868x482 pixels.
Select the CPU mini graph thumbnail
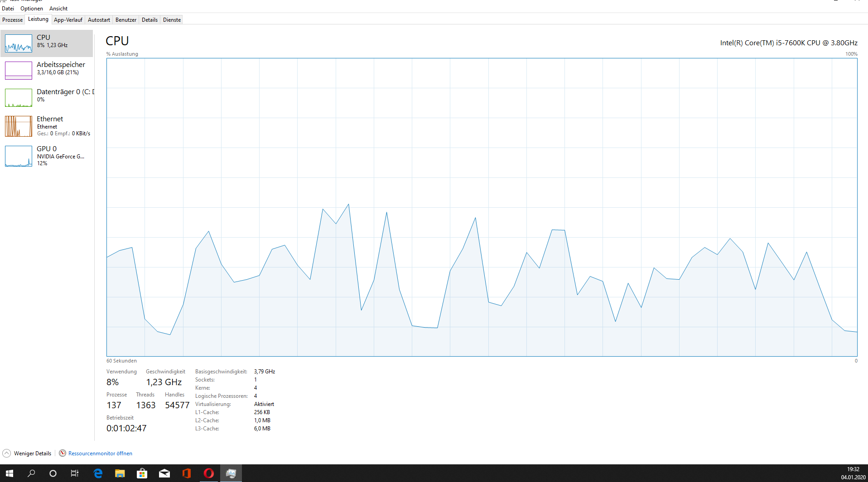tap(19, 43)
